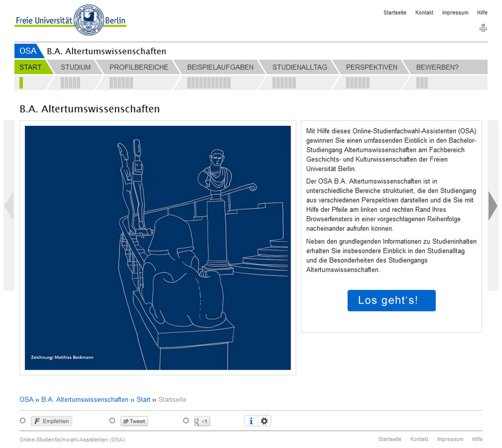Go to next page with right arrow
The image size is (502, 448).
[493, 206]
